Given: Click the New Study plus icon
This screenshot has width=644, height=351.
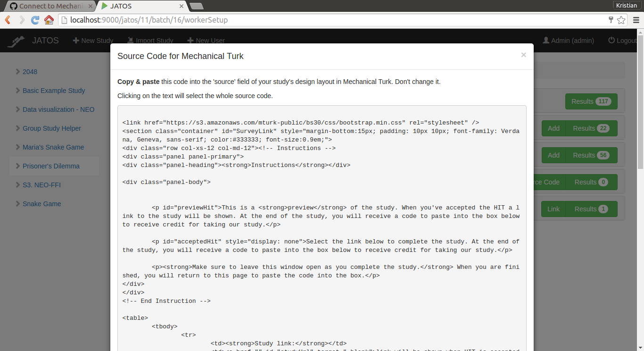Looking at the screenshot, I should [76, 41].
